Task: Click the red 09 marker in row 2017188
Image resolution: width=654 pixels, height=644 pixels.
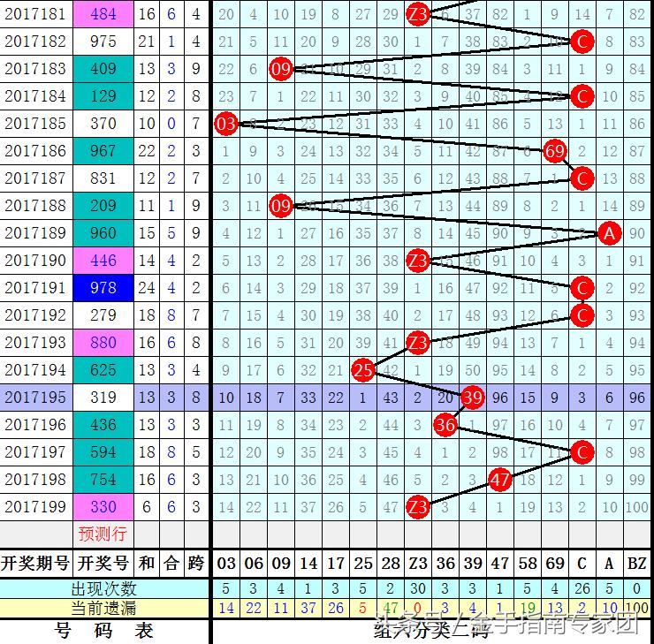Action: pyautogui.click(x=281, y=206)
